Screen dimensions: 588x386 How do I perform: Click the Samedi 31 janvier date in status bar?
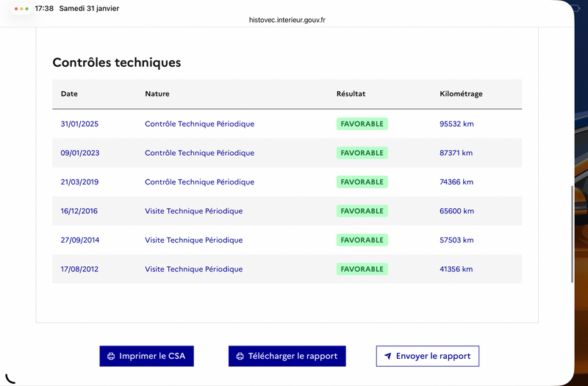click(x=88, y=9)
